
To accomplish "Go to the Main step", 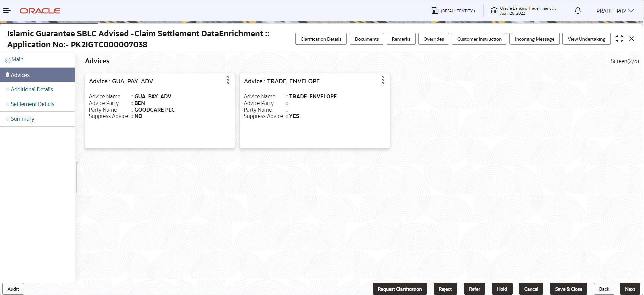I will click(x=17, y=60).
